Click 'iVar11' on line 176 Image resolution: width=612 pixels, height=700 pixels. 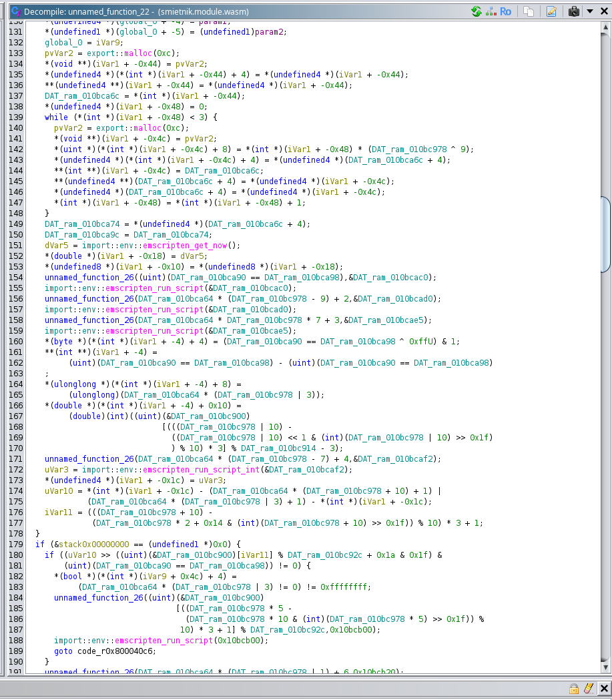59,513
